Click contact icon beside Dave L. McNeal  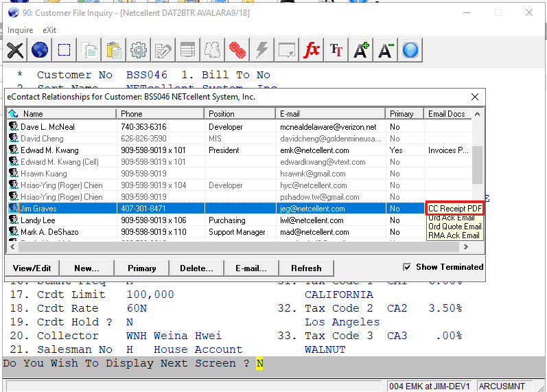click(14, 126)
